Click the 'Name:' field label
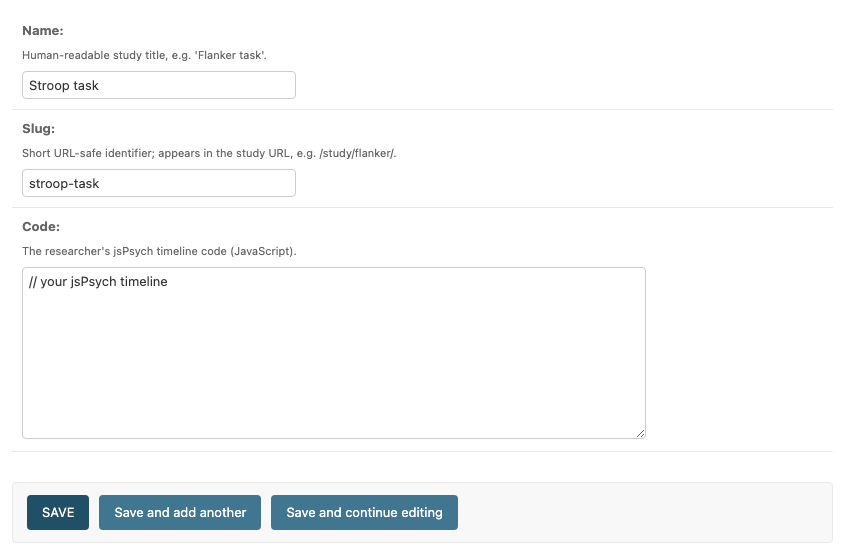This screenshot has height=555, width=845. tap(43, 31)
